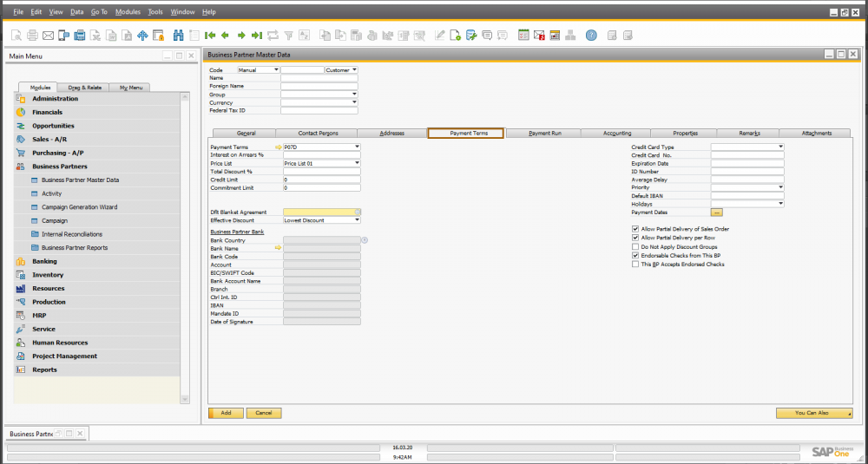The image size is (868, 464).
Task: Check This BP Accepts Endorsed Checks
Action: point(635,265)
